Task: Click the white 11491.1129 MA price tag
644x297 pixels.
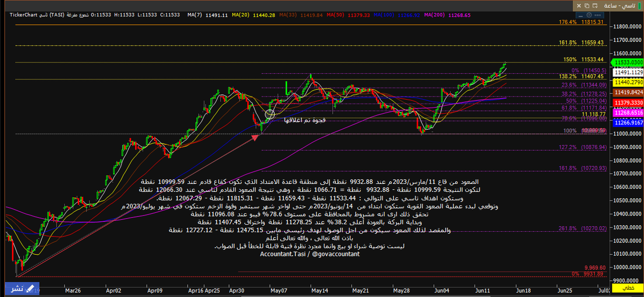Action: point(629,72)
